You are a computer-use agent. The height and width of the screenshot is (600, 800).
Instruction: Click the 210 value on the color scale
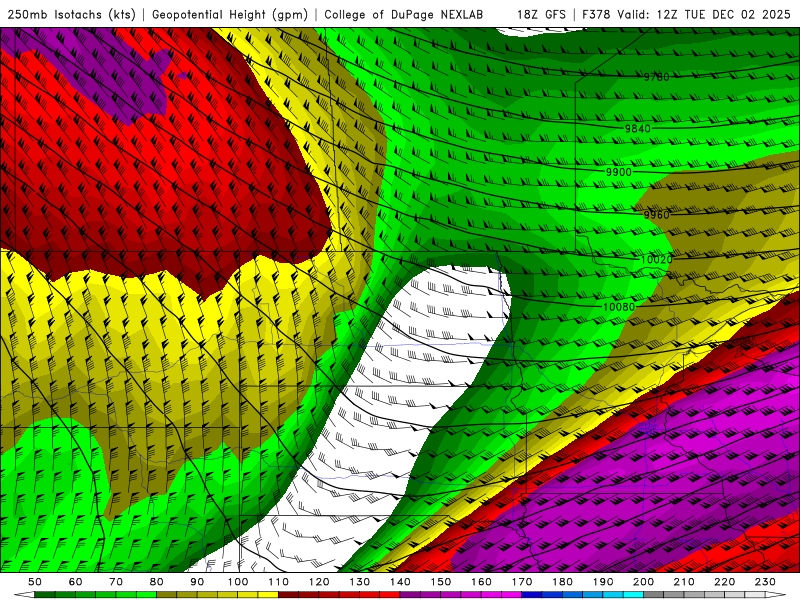point(684,582)
